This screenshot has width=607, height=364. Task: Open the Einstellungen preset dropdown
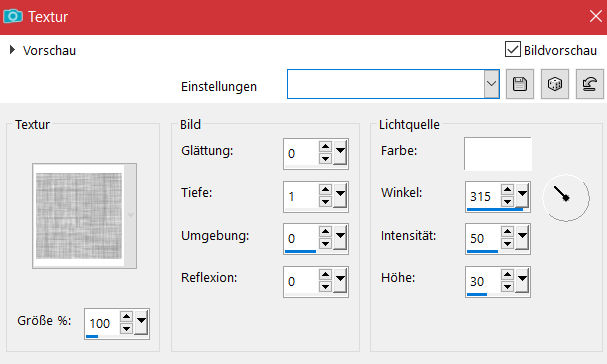click(x=491, y=84)
